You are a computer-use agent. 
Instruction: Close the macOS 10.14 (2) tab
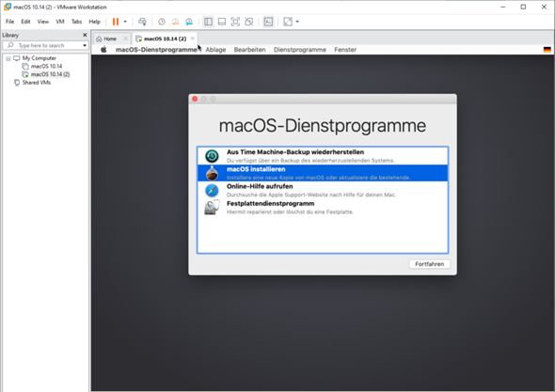192,39
